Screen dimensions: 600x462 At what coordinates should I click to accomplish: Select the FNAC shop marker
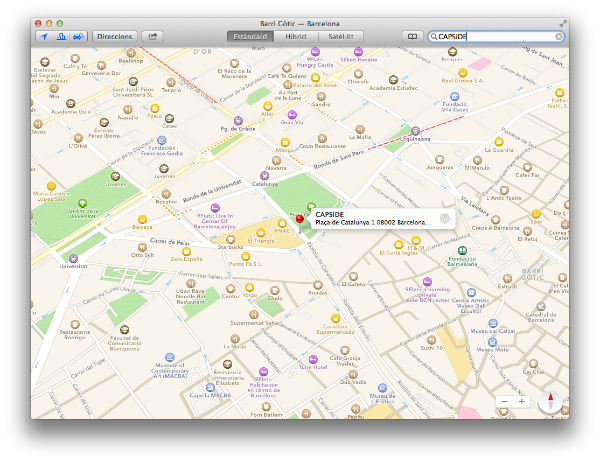tap(282, 223)
